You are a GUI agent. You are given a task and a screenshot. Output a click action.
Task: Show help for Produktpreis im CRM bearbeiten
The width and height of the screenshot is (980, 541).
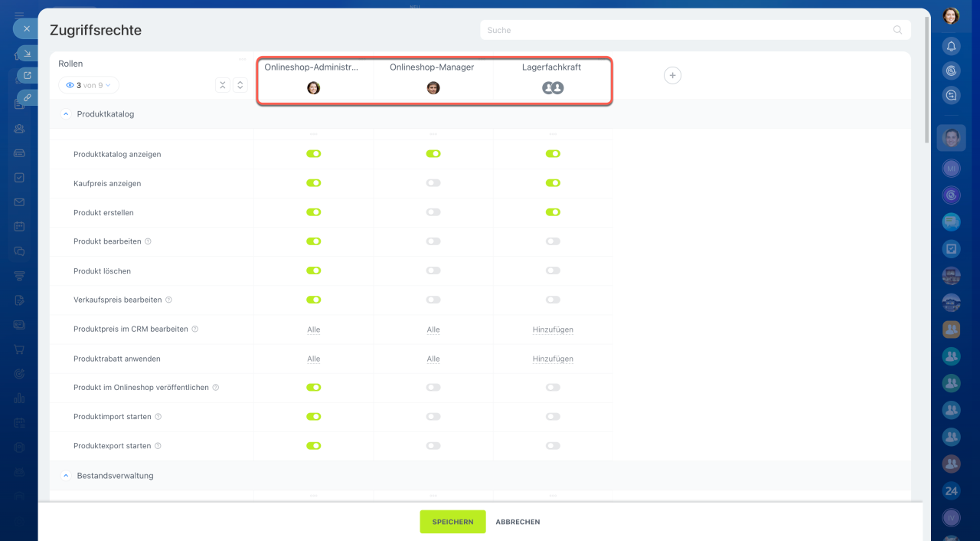coord(195,330)
